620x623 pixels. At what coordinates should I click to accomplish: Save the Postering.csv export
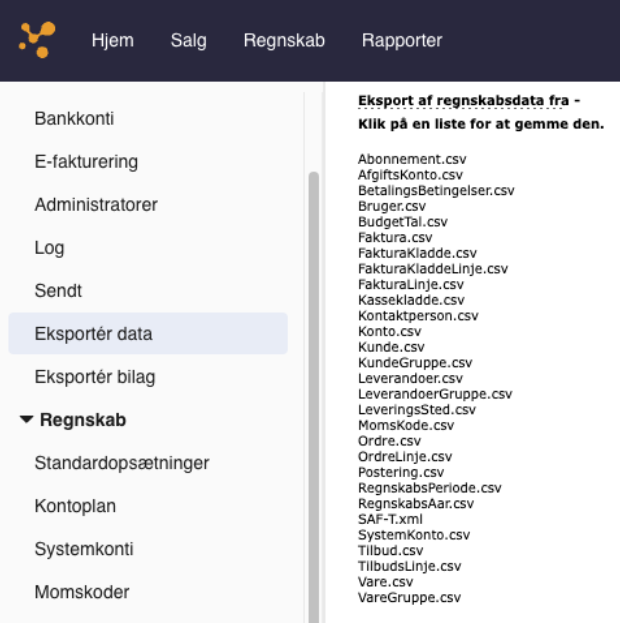click(401, 472)
